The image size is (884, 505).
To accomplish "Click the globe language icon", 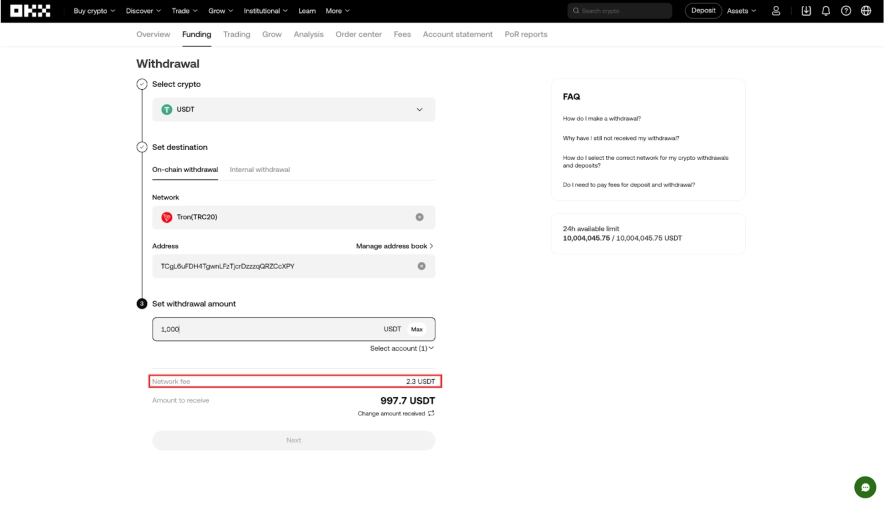I will (866, 11).
